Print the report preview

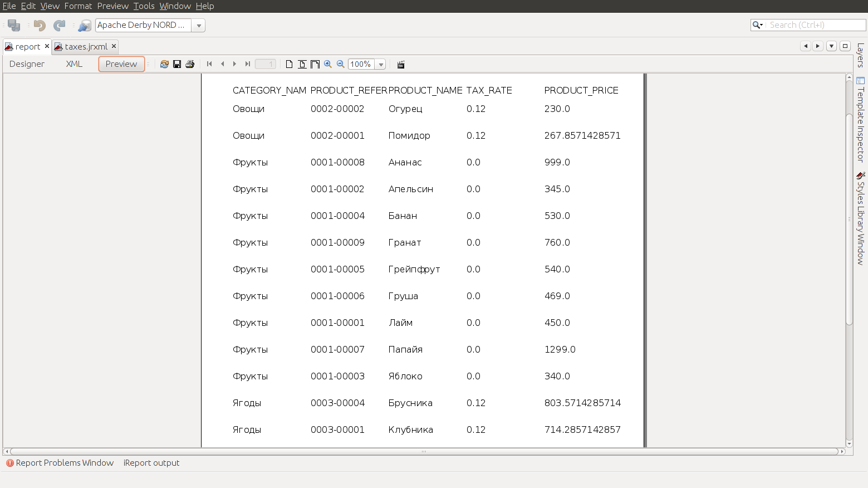(x=190, y=64)
